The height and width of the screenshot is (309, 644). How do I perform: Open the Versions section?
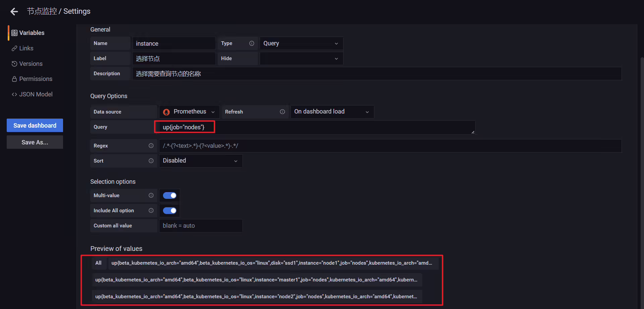[x=27, y=64]
